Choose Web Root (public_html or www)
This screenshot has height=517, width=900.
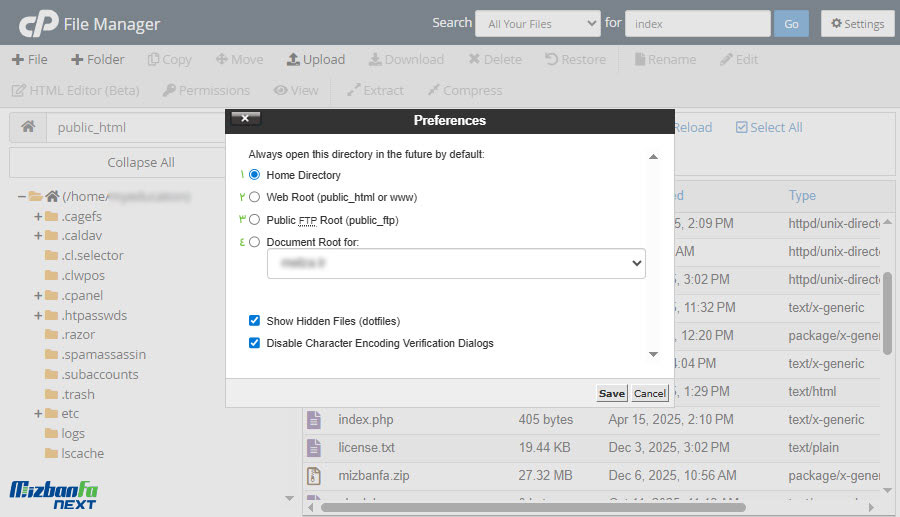tap(254, 197)
